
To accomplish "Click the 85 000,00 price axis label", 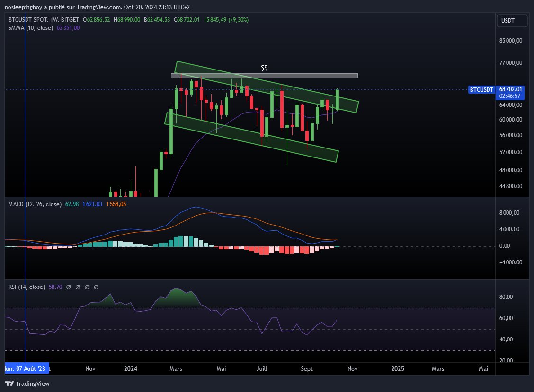I will 510,41.
